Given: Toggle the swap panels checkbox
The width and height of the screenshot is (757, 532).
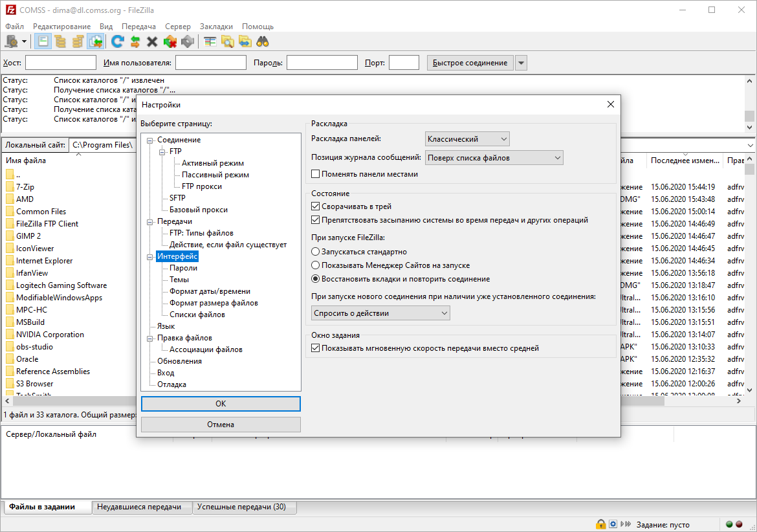Looking at the screenshot, I should (315, 174).
